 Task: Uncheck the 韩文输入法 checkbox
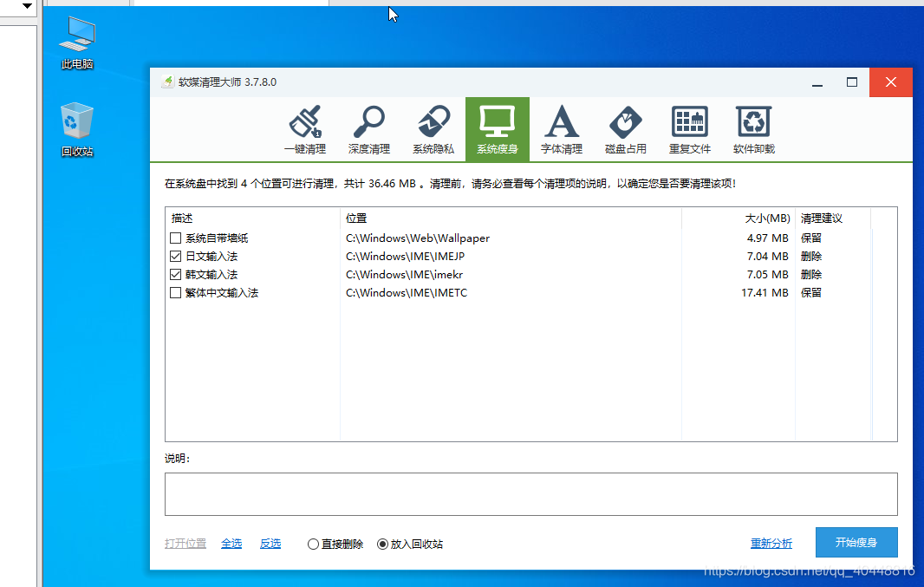pyautogui.click(x=176, y=275)
